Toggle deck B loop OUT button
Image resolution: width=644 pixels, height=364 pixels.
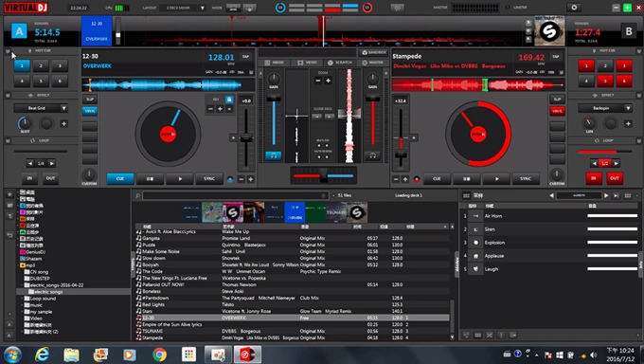pyautogui.click(x=615, y=178)
